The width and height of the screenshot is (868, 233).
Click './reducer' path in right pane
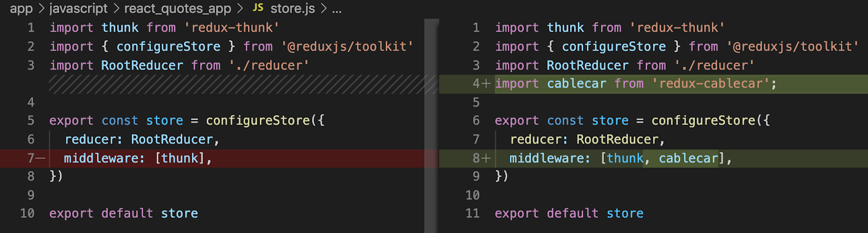(x=714, y=65)
